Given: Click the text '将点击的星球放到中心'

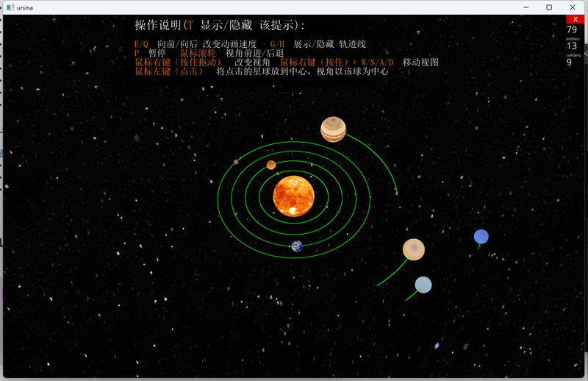Looking at the screenshot, I should (262, 71).
